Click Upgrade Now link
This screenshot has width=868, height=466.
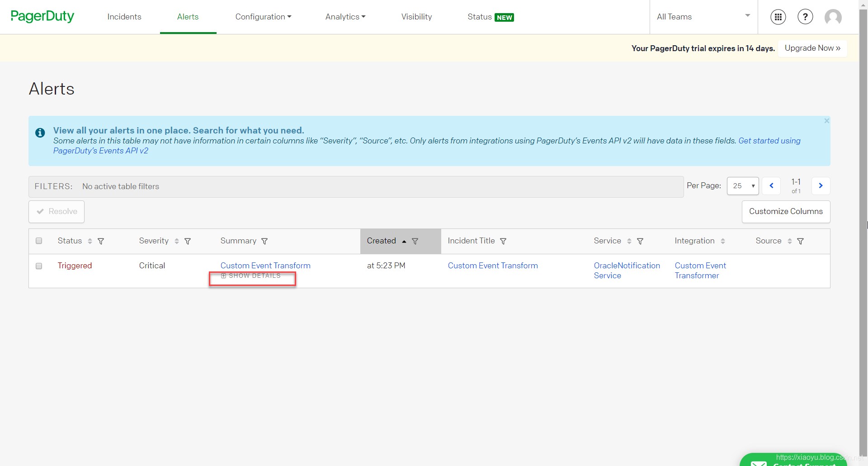pyautogui.click(x=812, y=48)
